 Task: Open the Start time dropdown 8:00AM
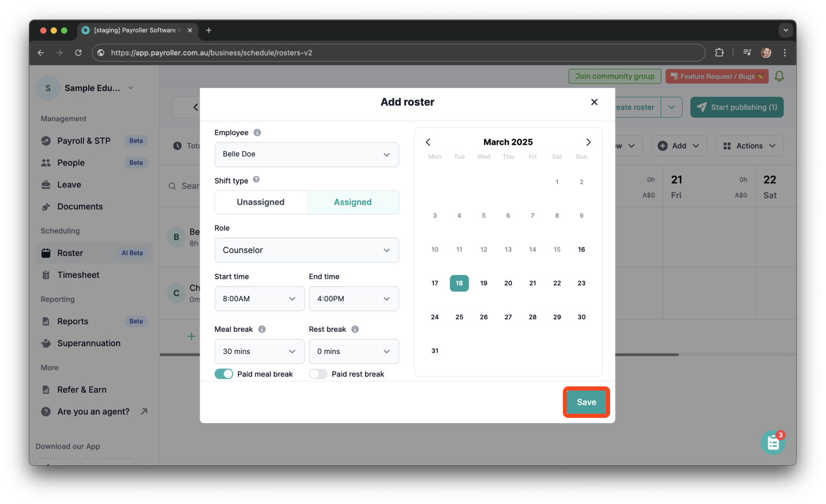pos(259,299)
